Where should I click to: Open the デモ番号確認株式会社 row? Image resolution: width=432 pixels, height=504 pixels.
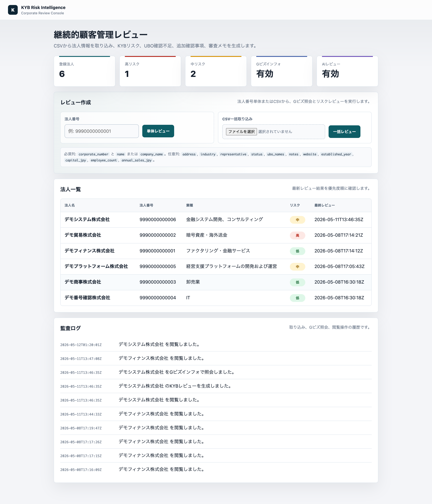coord(216,298)
